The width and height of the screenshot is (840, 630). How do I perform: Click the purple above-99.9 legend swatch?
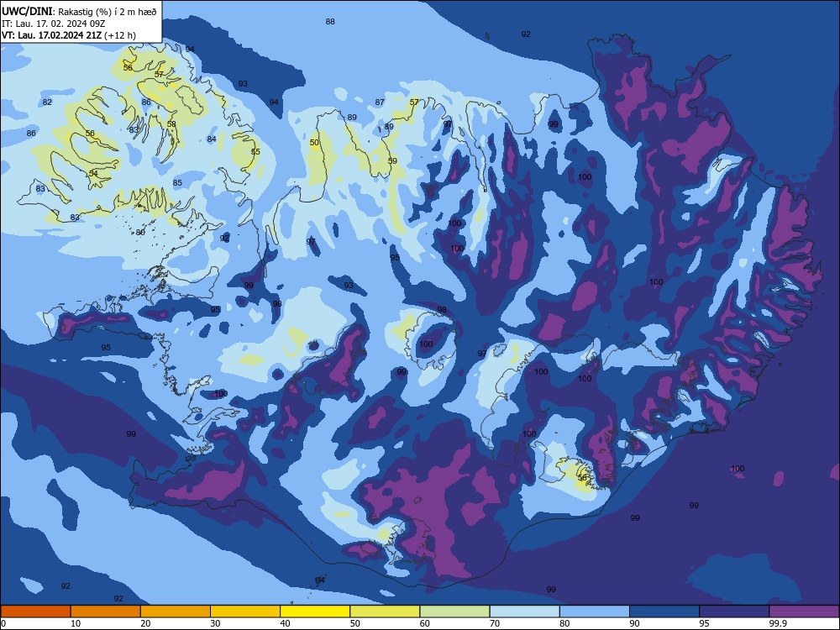804,612
